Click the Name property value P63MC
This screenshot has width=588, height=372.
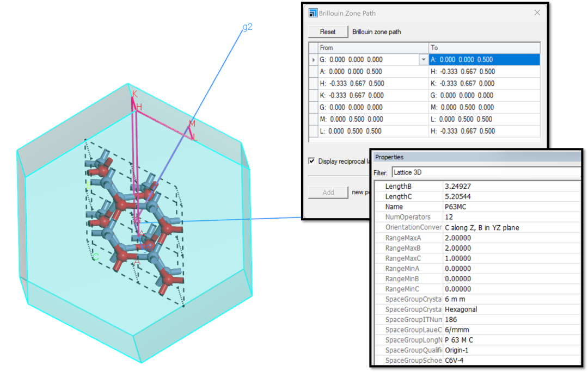coord(511,207)
